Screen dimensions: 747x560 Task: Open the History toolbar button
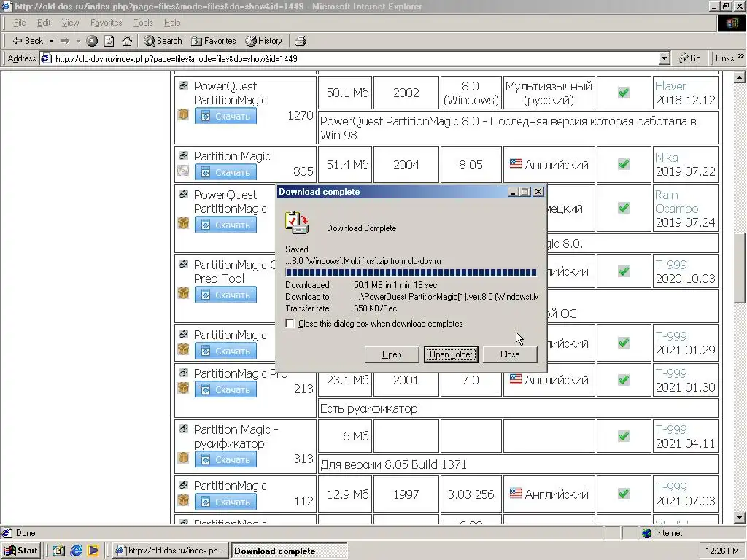[x=264, y=41]
